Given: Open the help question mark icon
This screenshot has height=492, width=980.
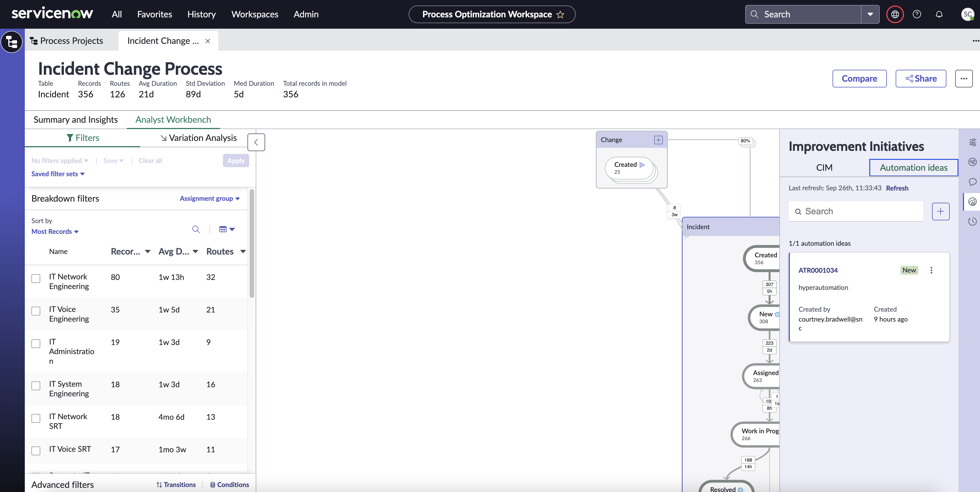Looking at the screenshot, I should coord(917,14).
